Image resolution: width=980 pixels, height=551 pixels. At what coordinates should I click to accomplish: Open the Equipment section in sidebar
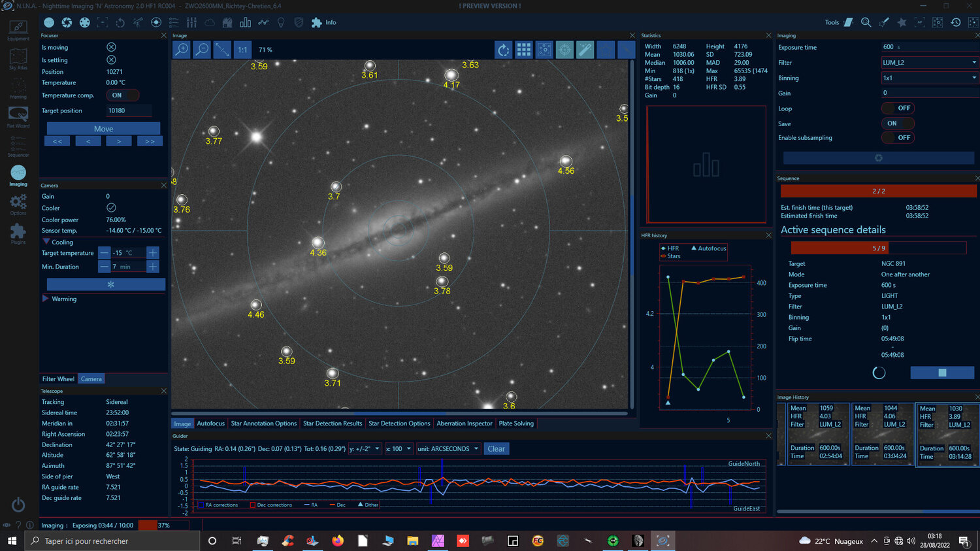pyautogui.click(x=18, y=30)
